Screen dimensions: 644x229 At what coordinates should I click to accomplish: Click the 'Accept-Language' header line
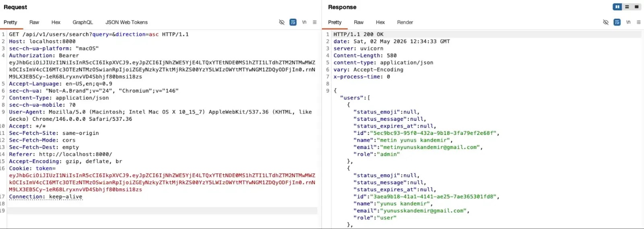tap(61, 84)
